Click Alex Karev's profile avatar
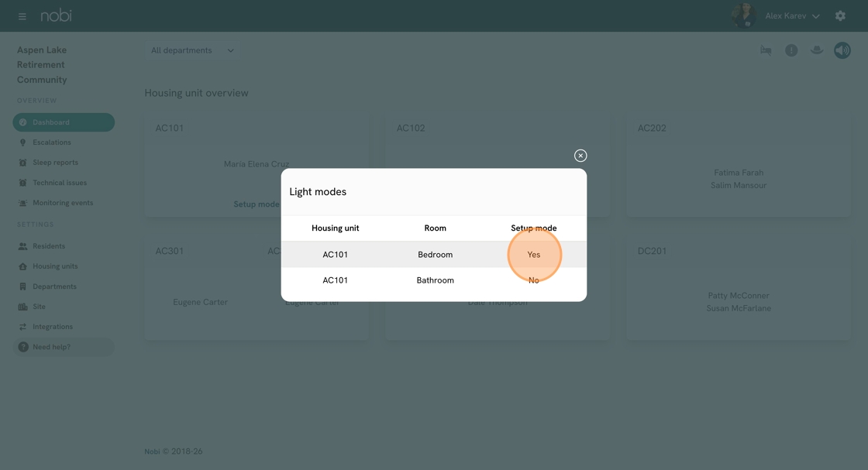Image resolution: width=868 pixels, height=470 pixels. click(x=743, y=15)
